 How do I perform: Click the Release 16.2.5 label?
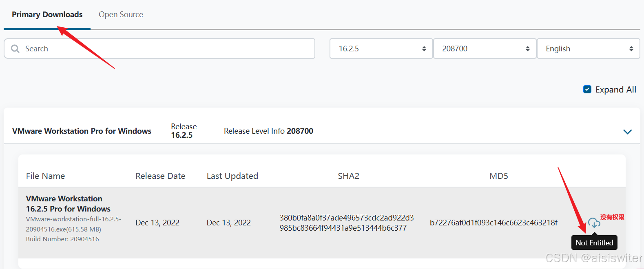184,131
